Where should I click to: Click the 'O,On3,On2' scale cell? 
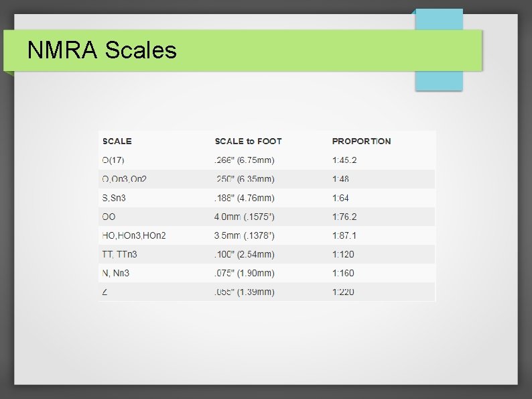coord(124,179)
